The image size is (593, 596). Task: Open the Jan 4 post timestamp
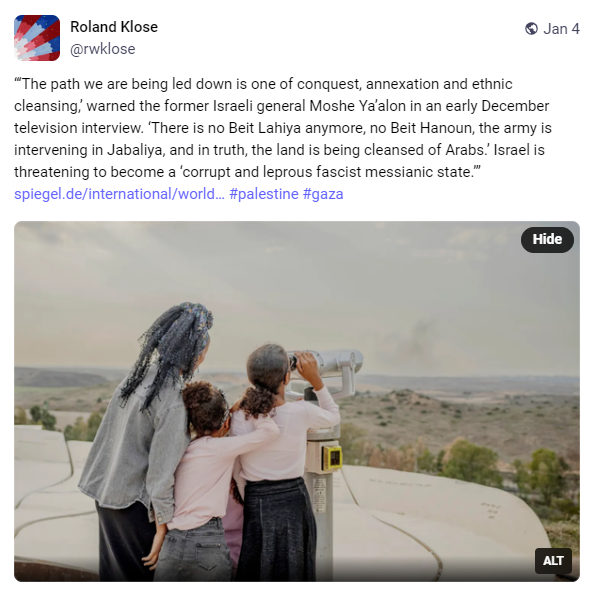coord(561,29)
